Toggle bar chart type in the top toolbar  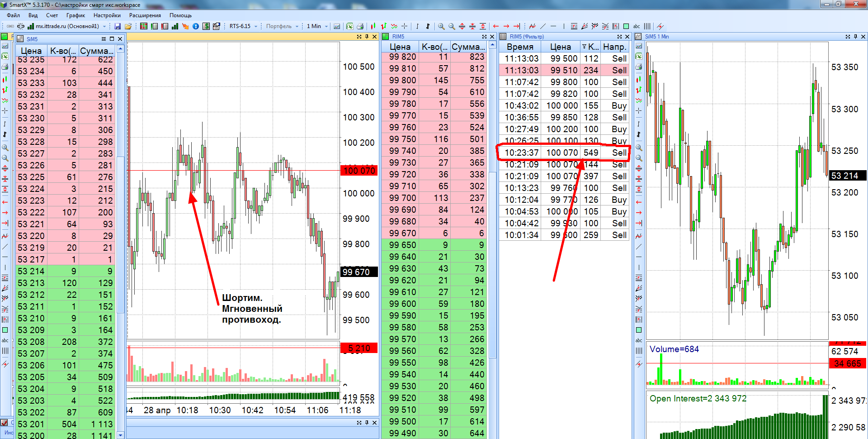click(383, 26)
